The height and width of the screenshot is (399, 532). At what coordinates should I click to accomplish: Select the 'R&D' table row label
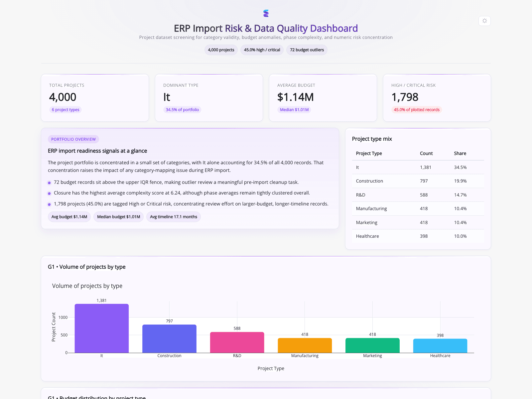point(360,195)
